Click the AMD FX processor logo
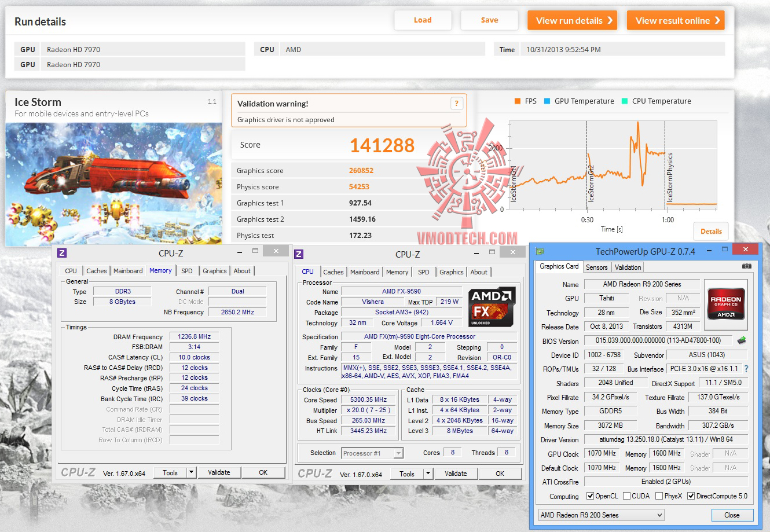Viewport: 770px width, 532px height. click(492, 307)
